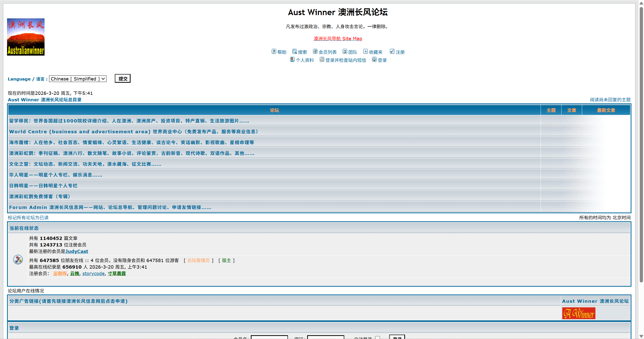
Task: Open 阅读尚未回复的主题 unanswered topics link
Action: pos(610,100)
